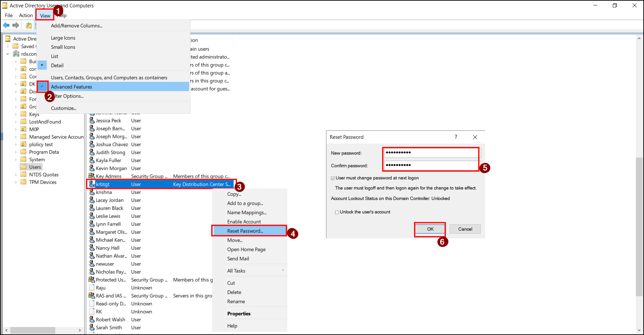Click the Jessica Peck user icon
Screen dimensions: 644x335
tap(92, 120)
